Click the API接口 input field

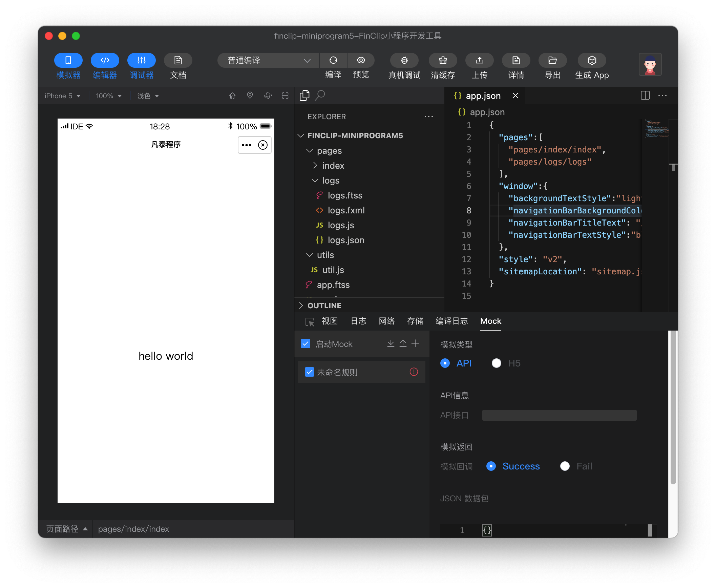coord(559,415)
